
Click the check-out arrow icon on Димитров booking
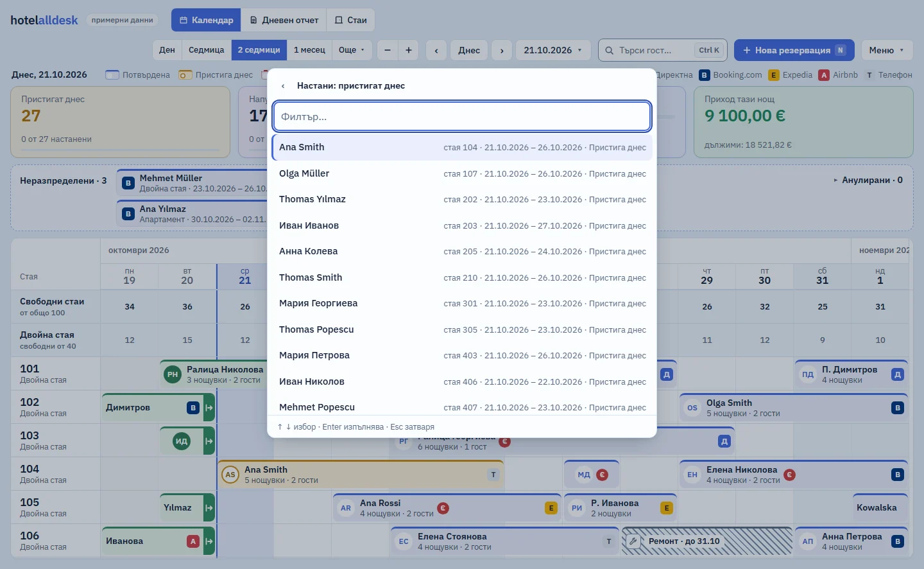209,408
